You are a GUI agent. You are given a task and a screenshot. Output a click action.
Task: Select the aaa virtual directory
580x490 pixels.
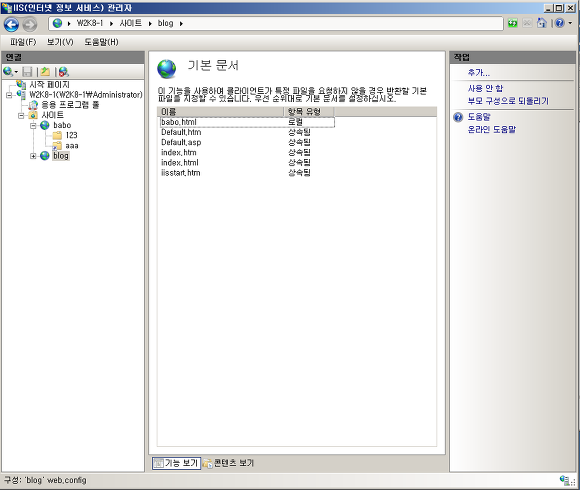(72, 146)
